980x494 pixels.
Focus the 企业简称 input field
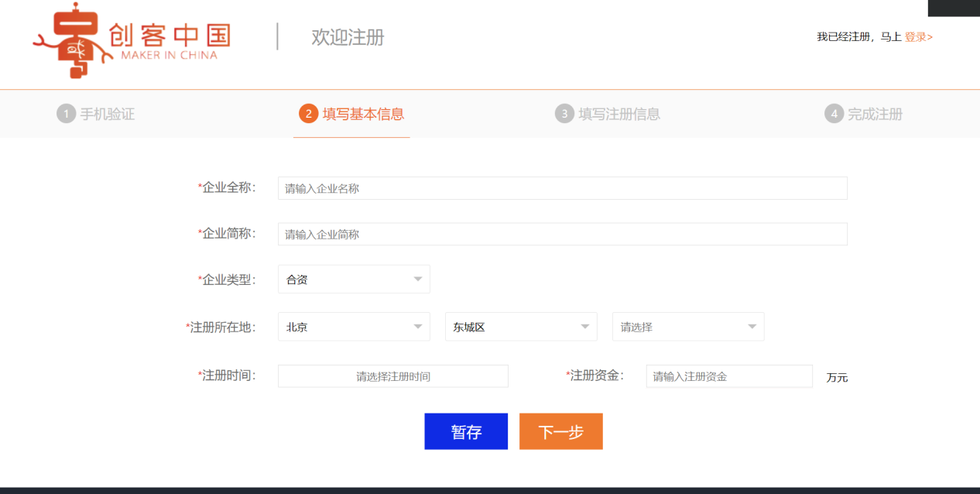pos(563,234)
